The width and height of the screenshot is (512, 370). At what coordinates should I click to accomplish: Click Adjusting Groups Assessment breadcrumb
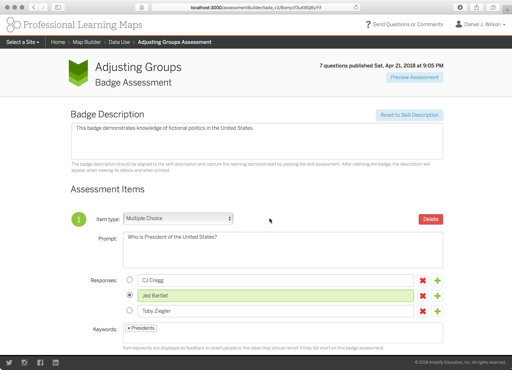click(x=174, y=42)
